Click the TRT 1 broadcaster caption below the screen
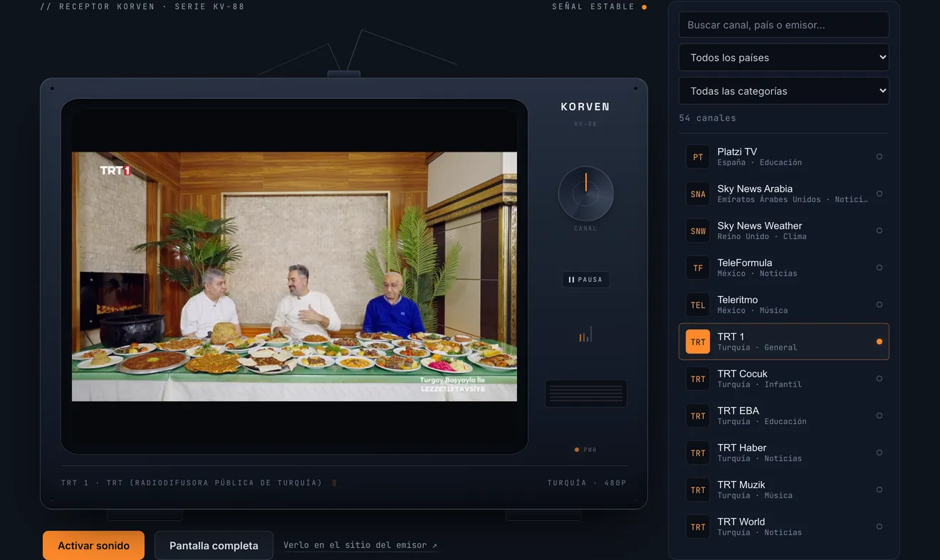This screenshot has height=560, width=940. (192, 482)
